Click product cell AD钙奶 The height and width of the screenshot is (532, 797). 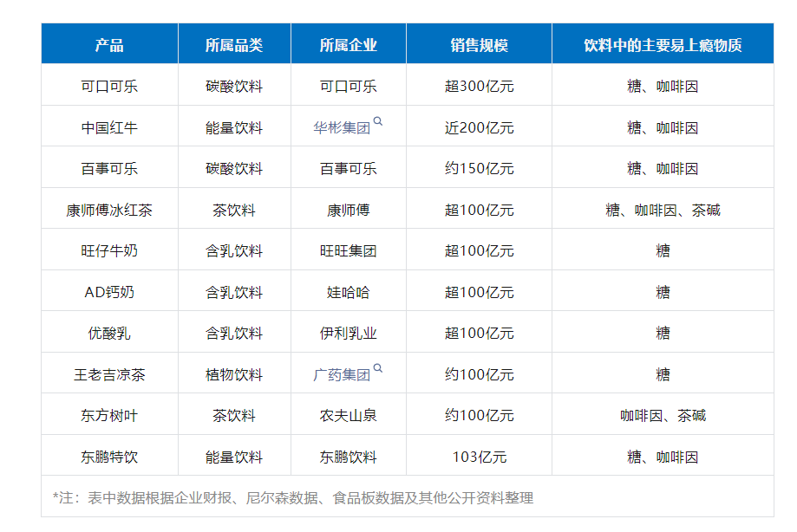point(109,292)
